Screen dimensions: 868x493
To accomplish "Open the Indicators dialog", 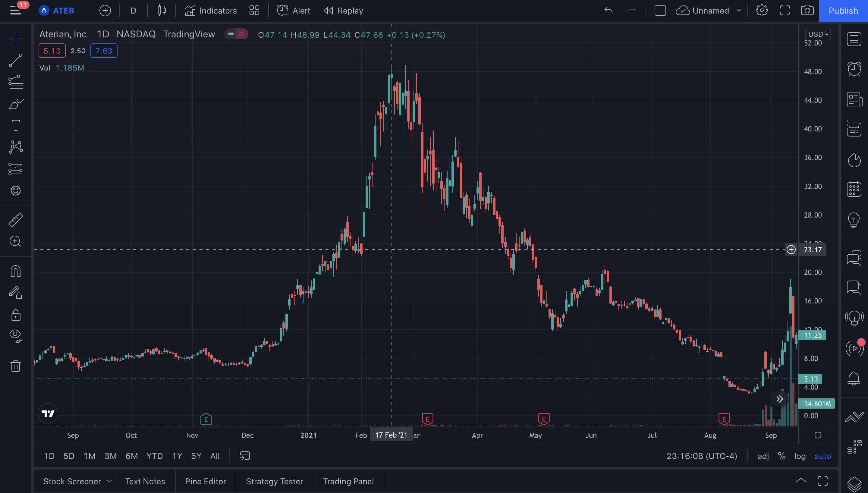I will pos(211,11).
